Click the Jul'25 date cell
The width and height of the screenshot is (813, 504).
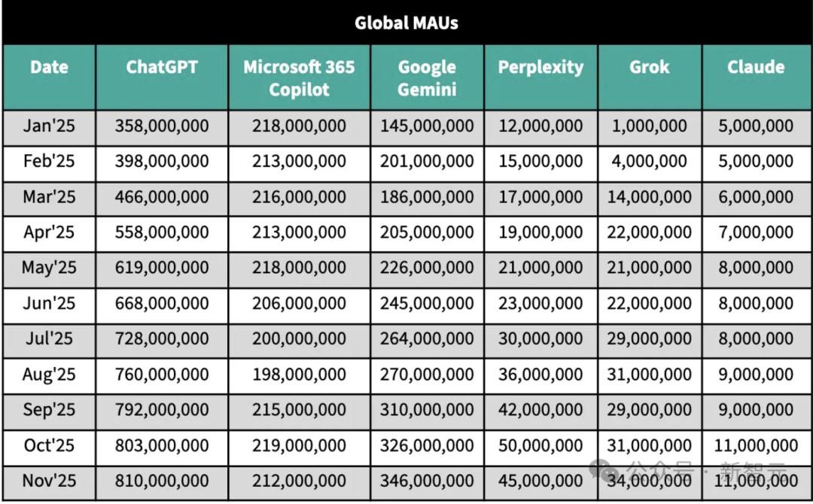pyautogui.click(x=49, y=340)
